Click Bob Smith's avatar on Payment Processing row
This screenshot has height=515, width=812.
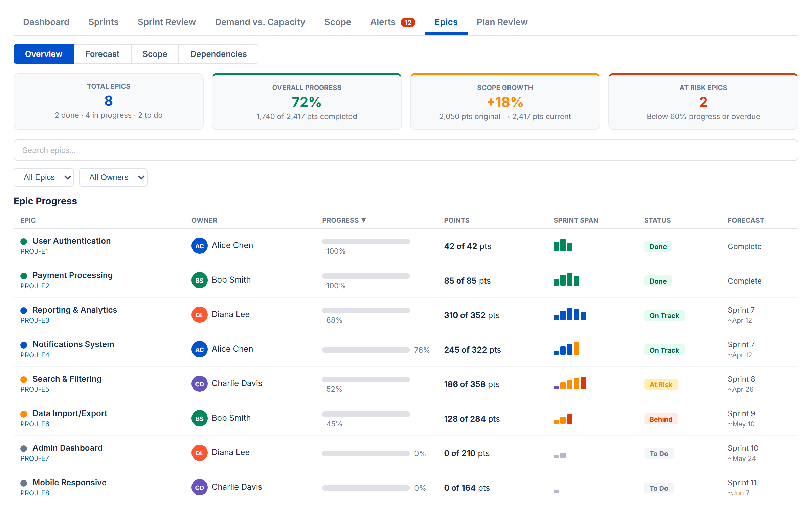tap(199, 280)
